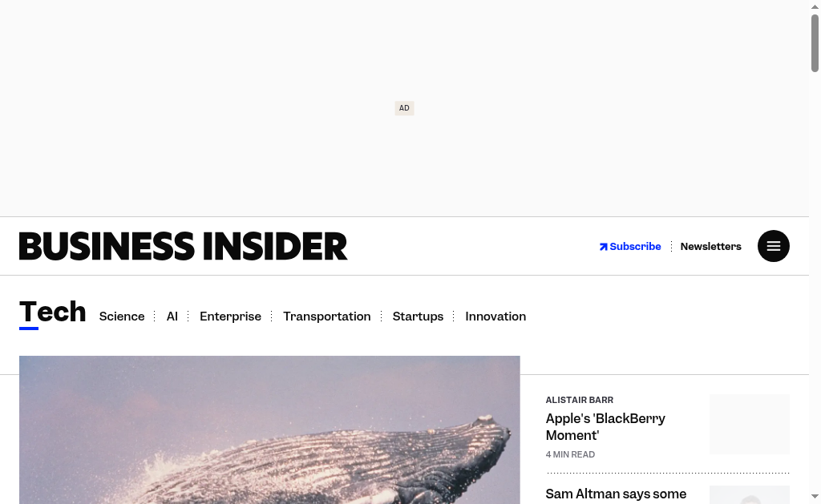Click the vertical scrollbar thumb
The image size is (821, 504).
click(x=815, y=43)
